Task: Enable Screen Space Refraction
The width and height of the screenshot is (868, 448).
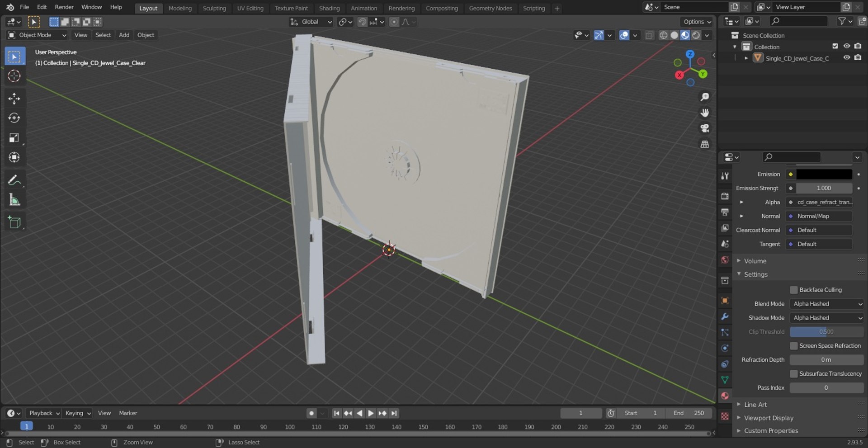Action: 794,346
